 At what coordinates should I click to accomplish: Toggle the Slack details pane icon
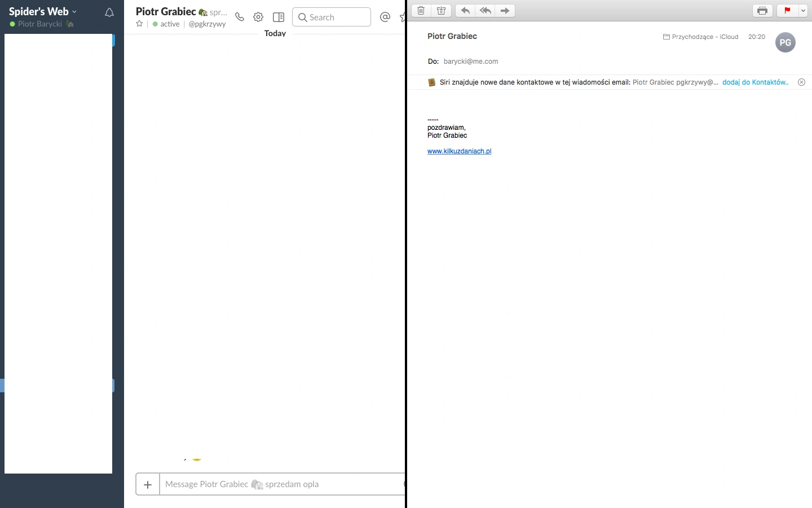pyautogui.click(x=279, y=17)
